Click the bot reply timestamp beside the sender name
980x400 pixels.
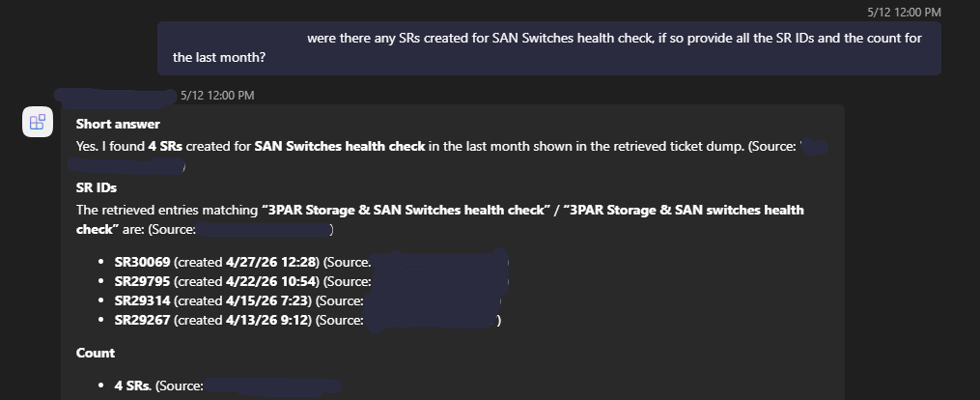point(217,95)
